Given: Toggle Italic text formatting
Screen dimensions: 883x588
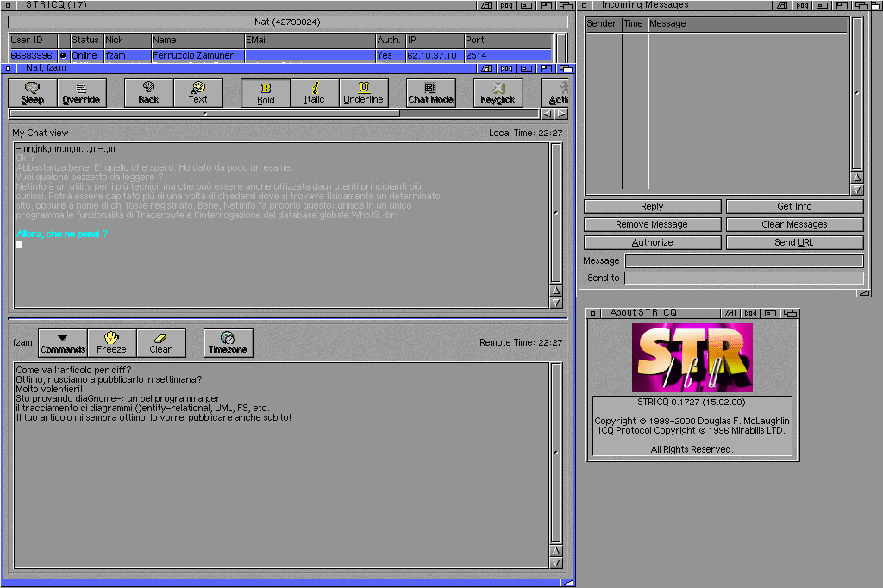Looking at the screenshot, I should (x=315, y=92).
